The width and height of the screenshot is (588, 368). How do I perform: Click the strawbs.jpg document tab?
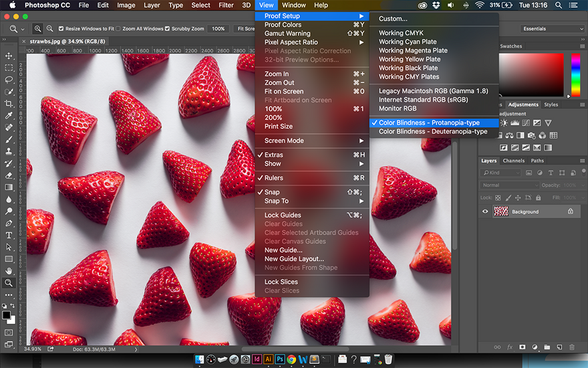click(67, 41)
